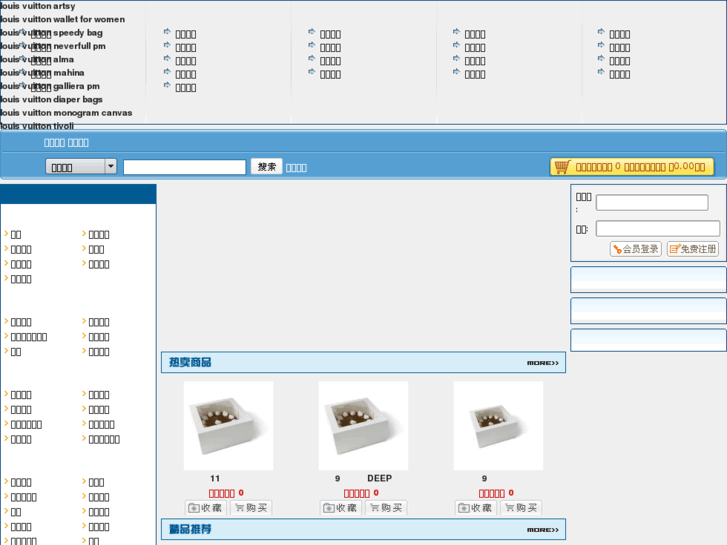This screenshot has width=727, height=545.
Task: Open the 9 DEEP product thumbnail
Action: click(x=363, y=425)
